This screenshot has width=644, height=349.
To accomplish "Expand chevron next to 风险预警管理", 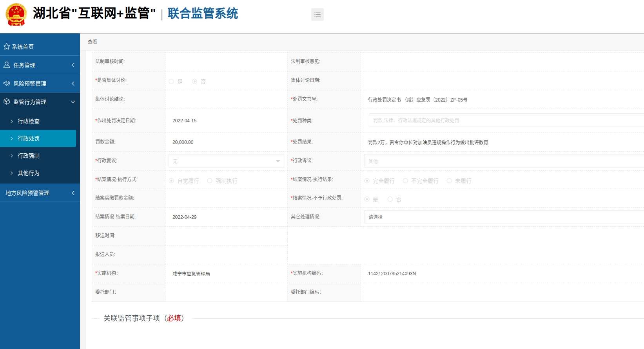I will tap(73, 84).
